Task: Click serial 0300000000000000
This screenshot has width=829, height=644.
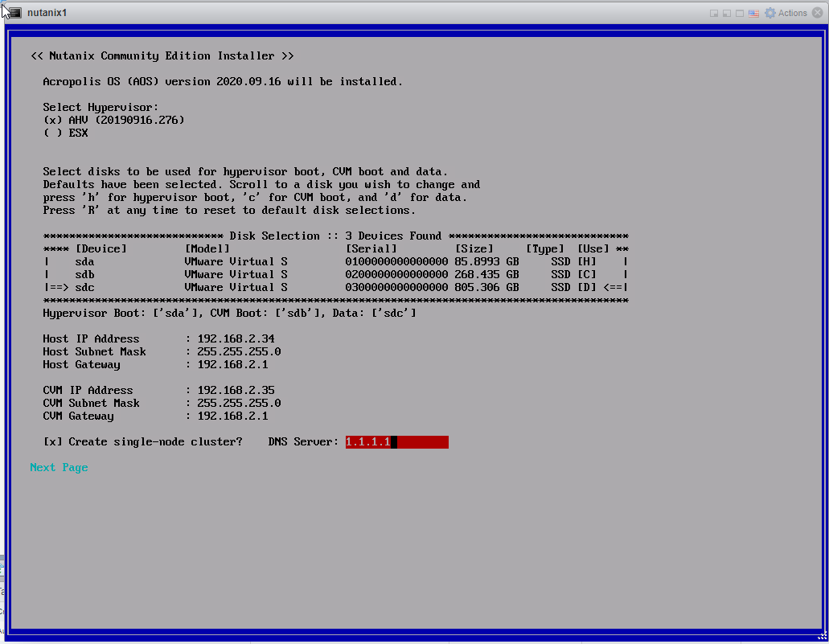Action: coord(396,287)
